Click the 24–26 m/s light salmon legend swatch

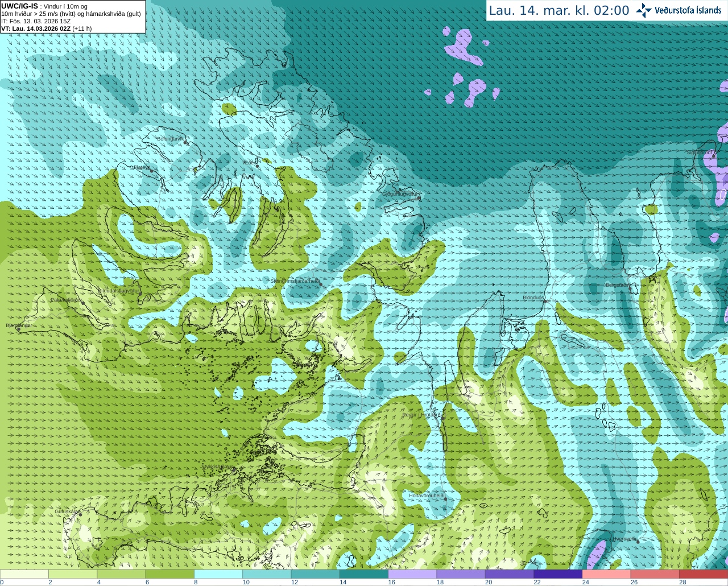tap(606, 574)
